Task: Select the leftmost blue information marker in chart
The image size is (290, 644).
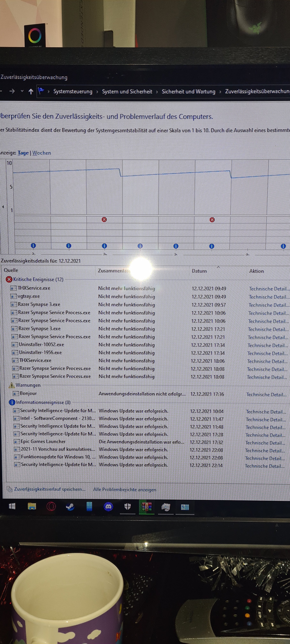Action: pos(33,246)
